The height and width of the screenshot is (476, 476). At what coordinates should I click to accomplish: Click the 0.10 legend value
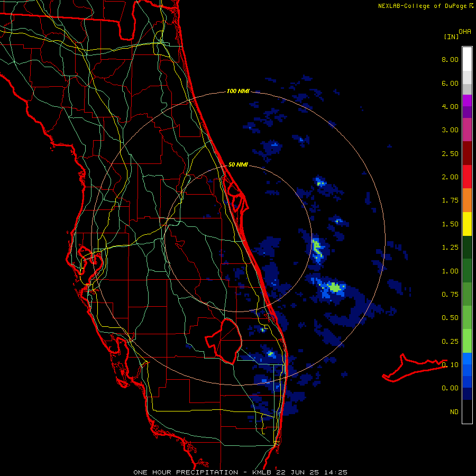coord(450,365)
